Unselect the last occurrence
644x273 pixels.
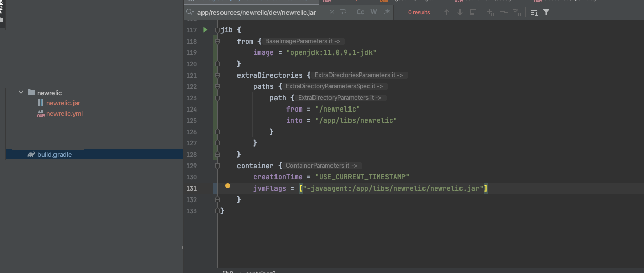(x=504, y=12)
